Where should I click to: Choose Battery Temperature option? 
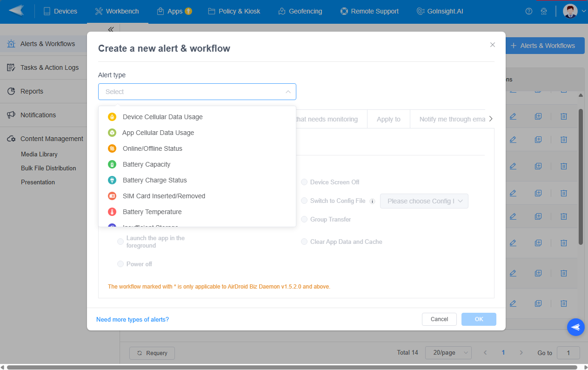pyautogui.click(x=197, y=212)
